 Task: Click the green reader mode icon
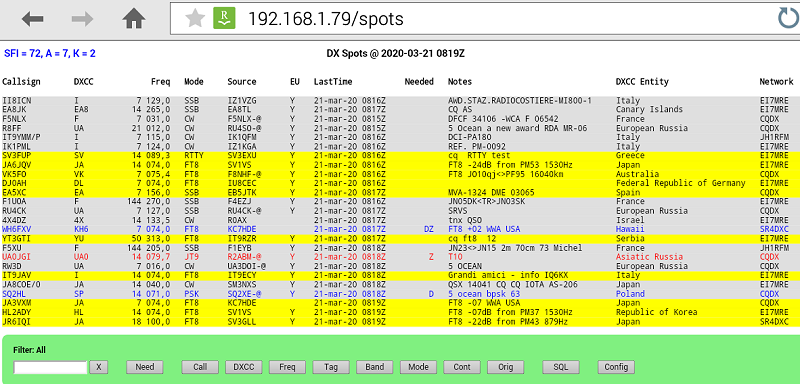[224, 19]
